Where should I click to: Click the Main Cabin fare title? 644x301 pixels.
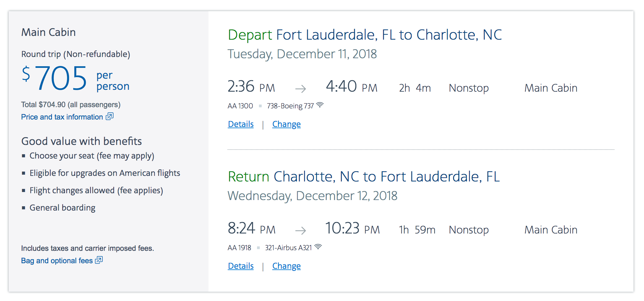coord(49,32)
